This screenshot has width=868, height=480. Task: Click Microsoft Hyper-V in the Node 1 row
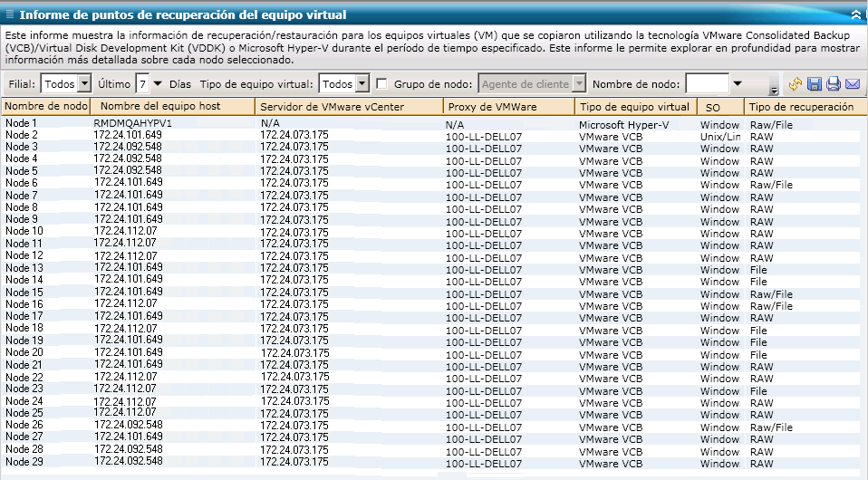pos(624,125)
